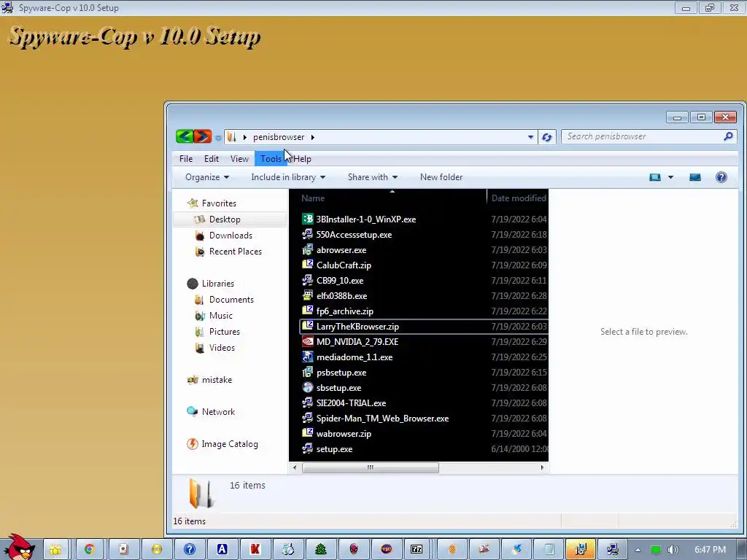The width and height of the screenshot is (747, 560).
Task: Sort by the Date modified column
Action: coord(519,198)
